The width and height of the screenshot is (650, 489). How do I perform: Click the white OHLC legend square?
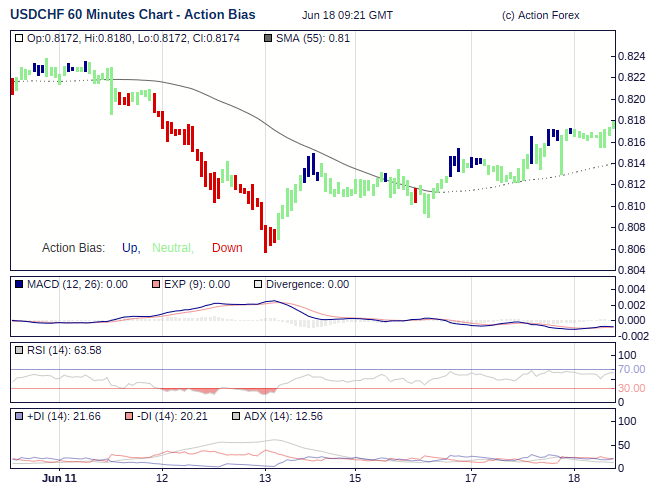[x=19, y=39]
